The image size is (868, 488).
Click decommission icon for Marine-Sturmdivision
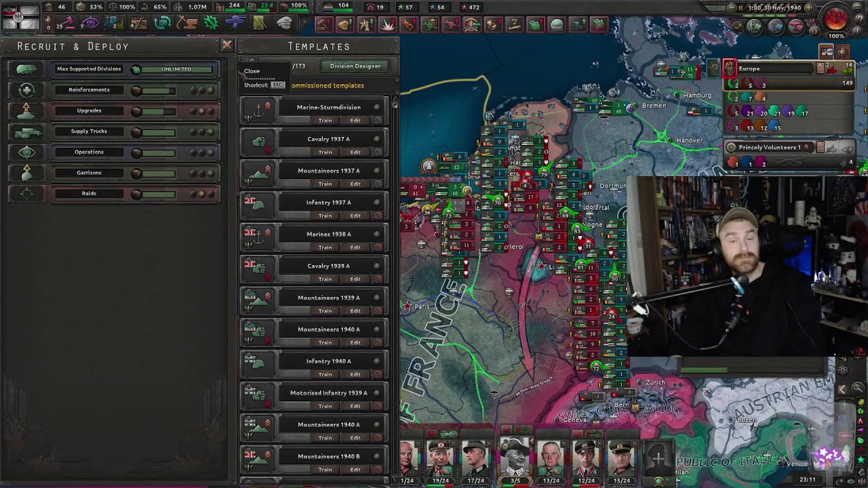(x=378, y=121)
